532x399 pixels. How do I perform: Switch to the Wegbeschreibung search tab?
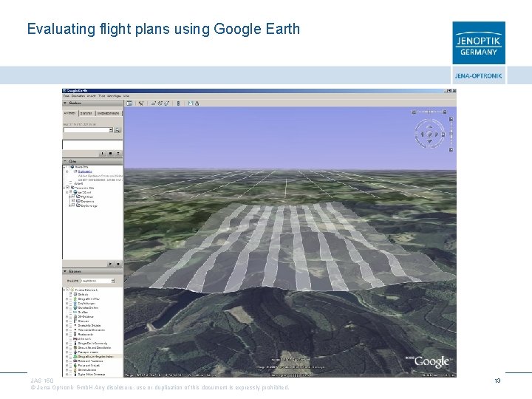[108, 113]
